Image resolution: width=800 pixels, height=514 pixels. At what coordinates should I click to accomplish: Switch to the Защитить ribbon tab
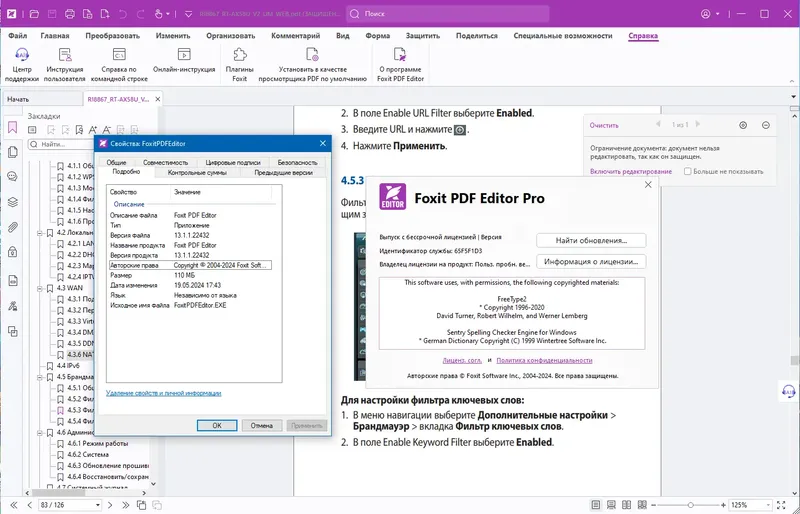tap(422, 36)
